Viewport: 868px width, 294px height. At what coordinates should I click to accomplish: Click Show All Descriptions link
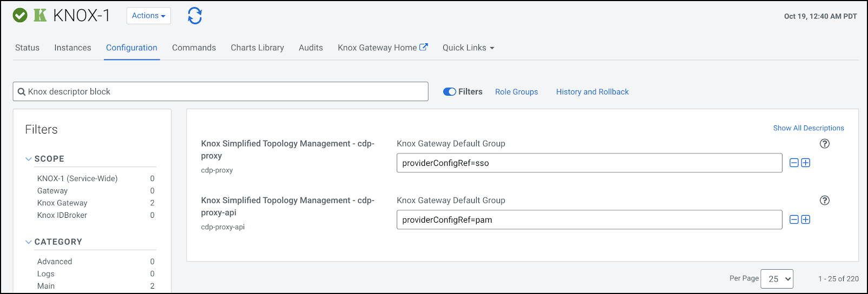[808, 128]
